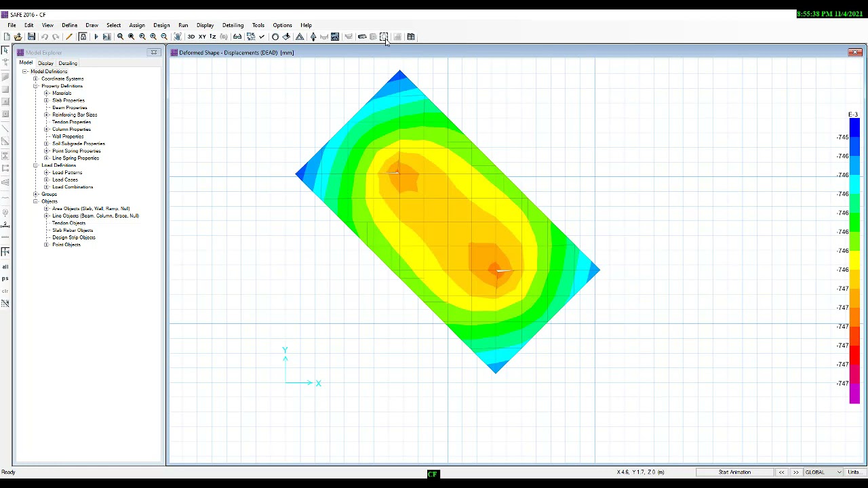Click the Show Tables grid icon
This screenshot has height=488, width=868.
[411, 37]
